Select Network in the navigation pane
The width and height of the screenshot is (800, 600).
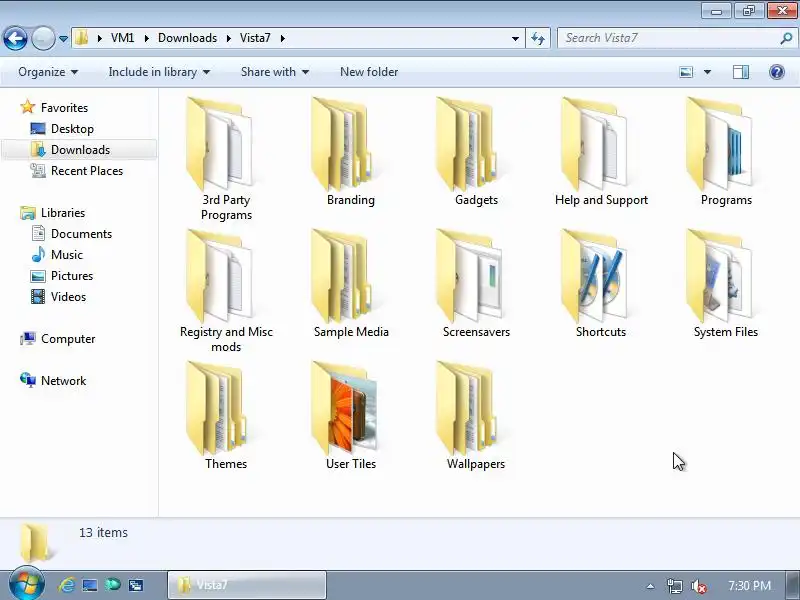click(x=63, y=381)
